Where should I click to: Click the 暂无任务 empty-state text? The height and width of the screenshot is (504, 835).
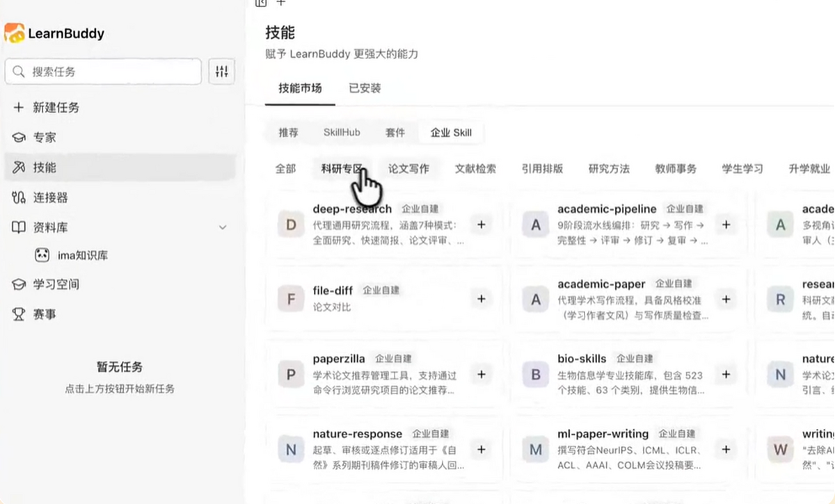coord(120,366)
